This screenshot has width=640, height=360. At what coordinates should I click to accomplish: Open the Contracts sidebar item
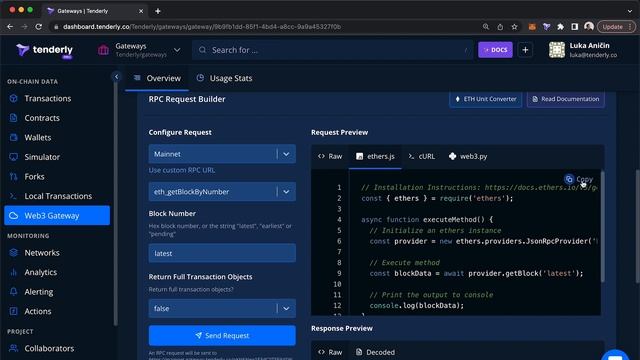(x=42, y=118)
